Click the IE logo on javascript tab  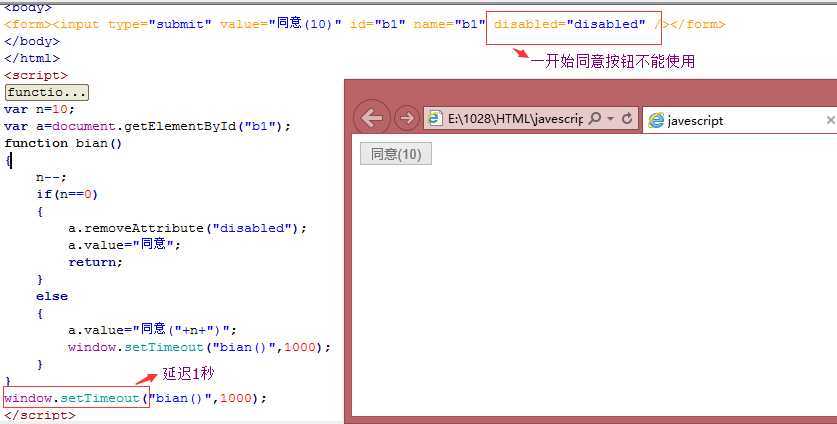pos(656,120)
